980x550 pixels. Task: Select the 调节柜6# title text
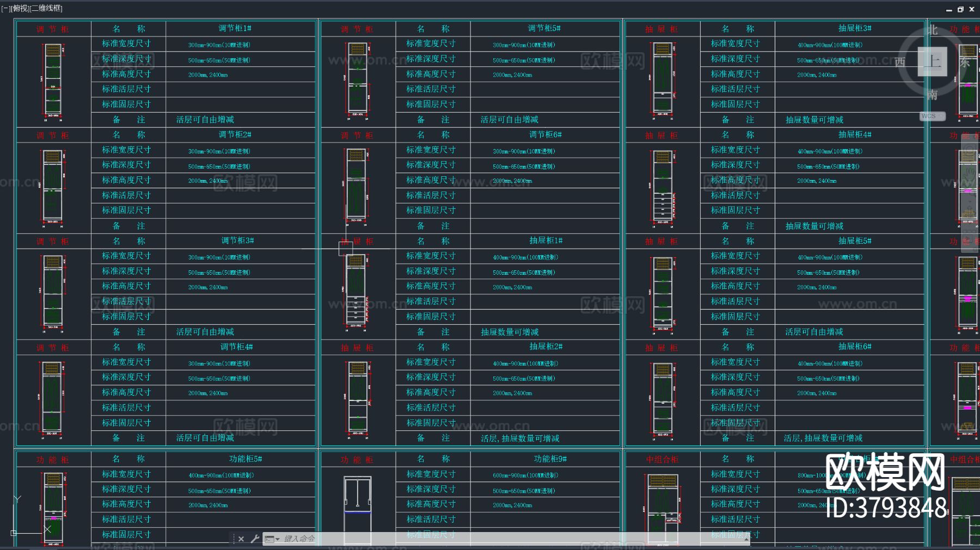point(546,134)
